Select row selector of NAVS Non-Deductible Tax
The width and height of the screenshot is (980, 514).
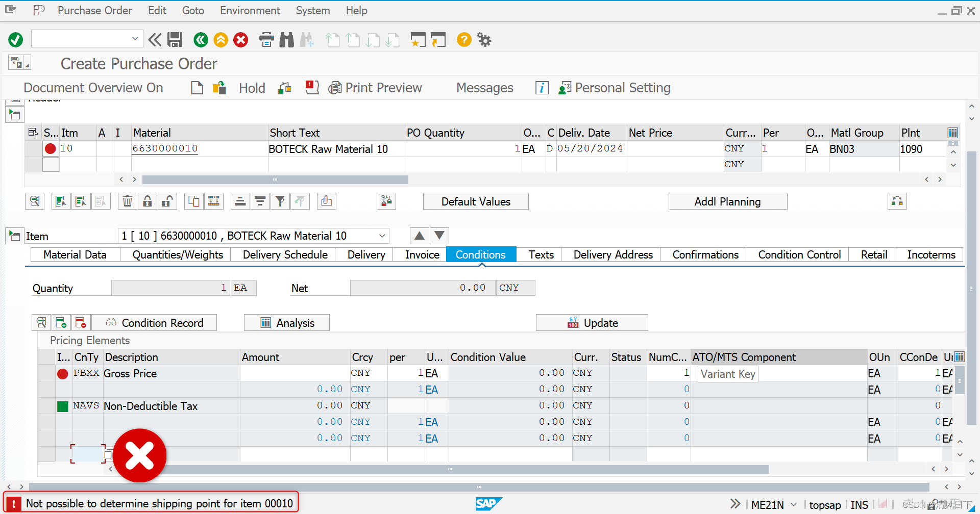click(x=47, y=406)
